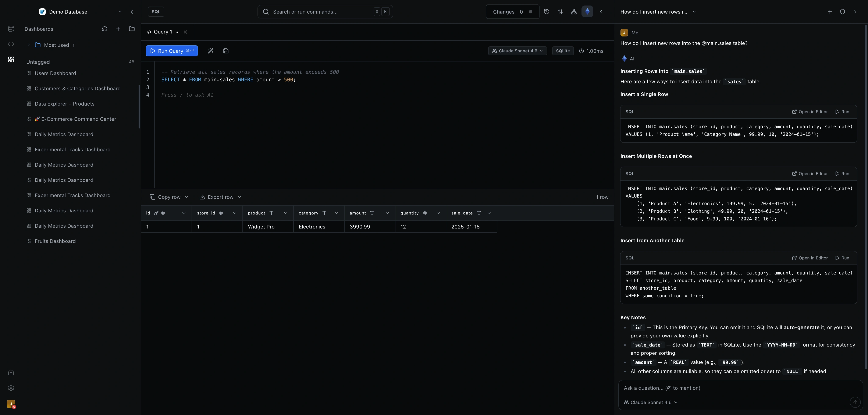
Task: Click the SQLite dialect badge
Action: (x=563, y=51)
